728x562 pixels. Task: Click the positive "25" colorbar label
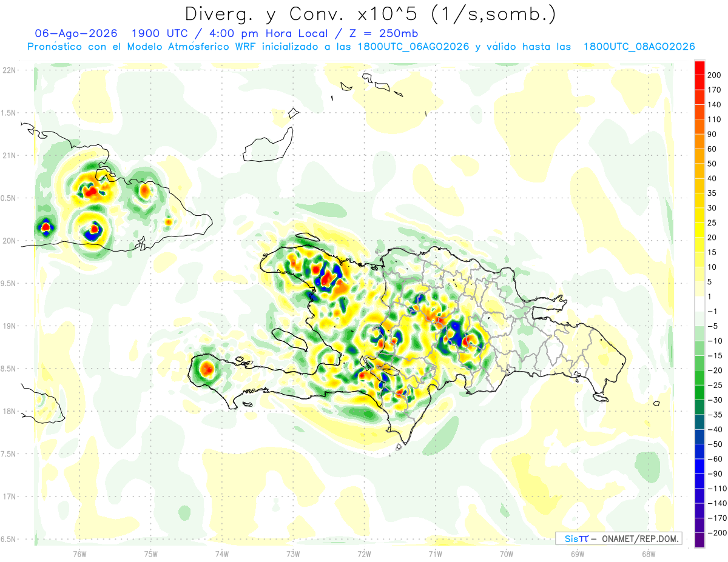pos(712,223)
